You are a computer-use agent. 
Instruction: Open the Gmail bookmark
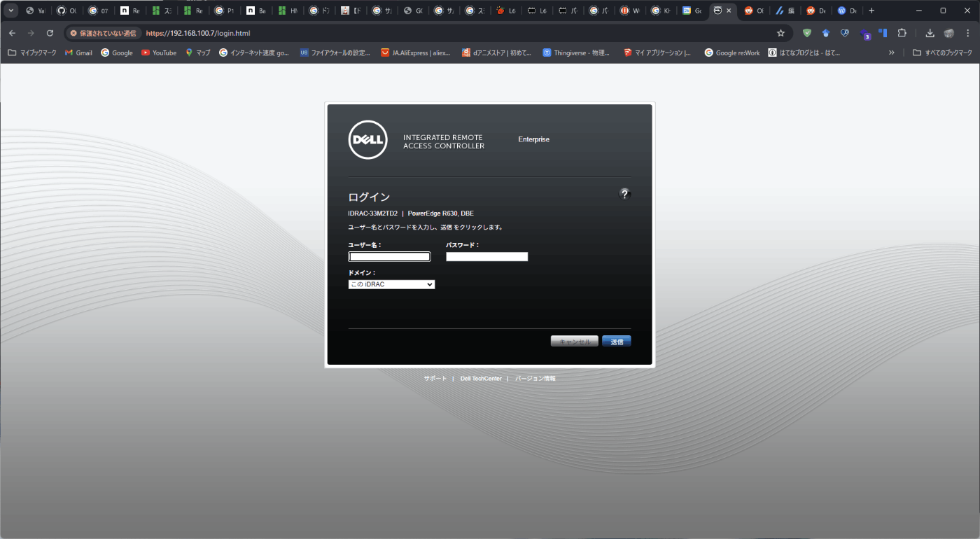(x=78, y=52)
